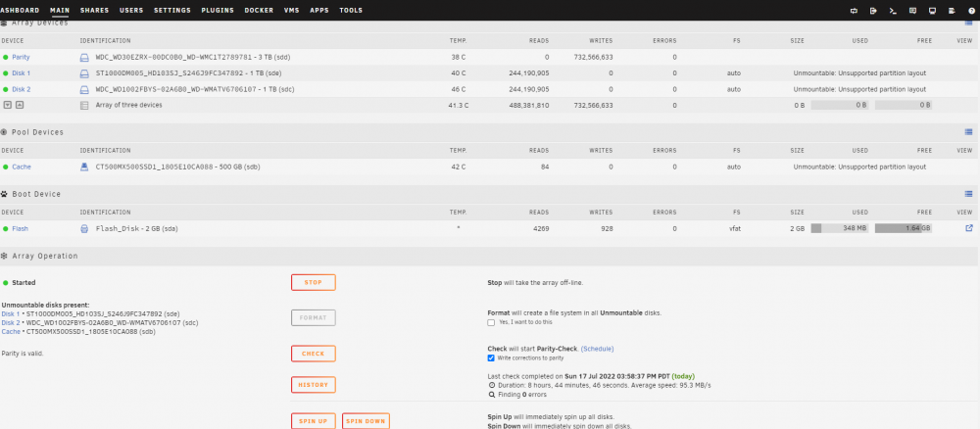Viewport: 980px width, 429px height.
Task: Click the SPIN UP button
Action: point(314,421)
